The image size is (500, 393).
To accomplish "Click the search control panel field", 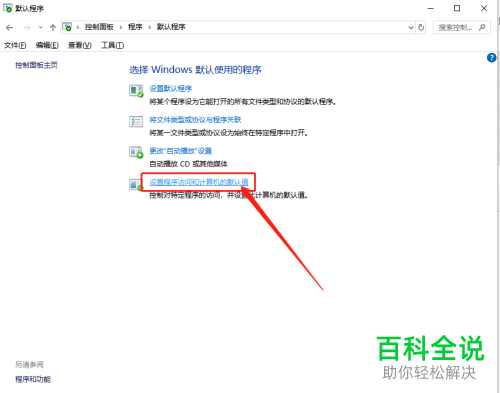I will (462, 27).
